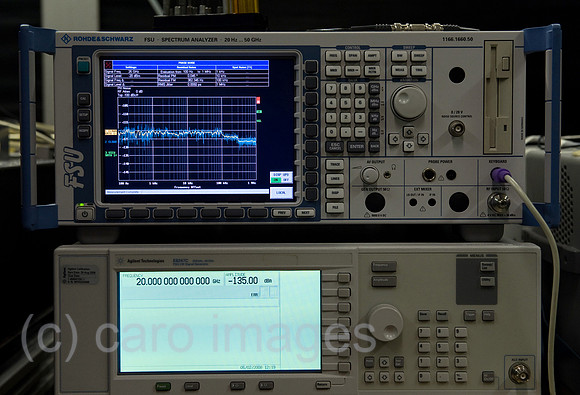Hit the generator's Frequency key

coord(384,266)
